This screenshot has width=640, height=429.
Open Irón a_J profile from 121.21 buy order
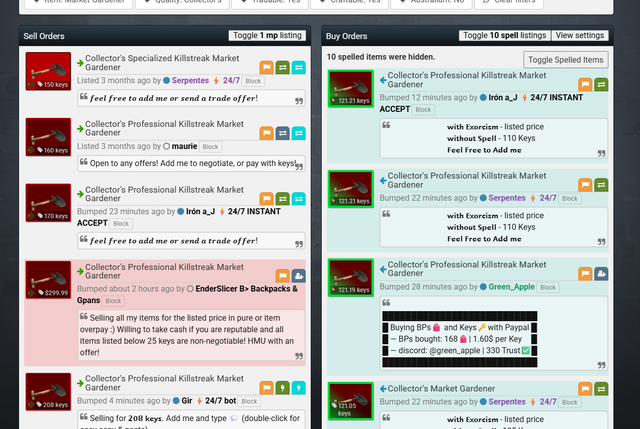pyautogui.click(x=503, y=97)
